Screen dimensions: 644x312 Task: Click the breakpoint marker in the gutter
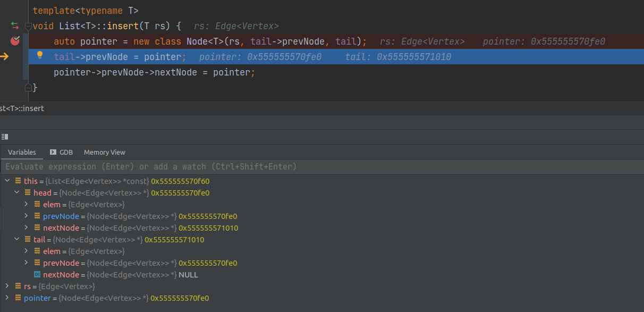click(15, 40)
